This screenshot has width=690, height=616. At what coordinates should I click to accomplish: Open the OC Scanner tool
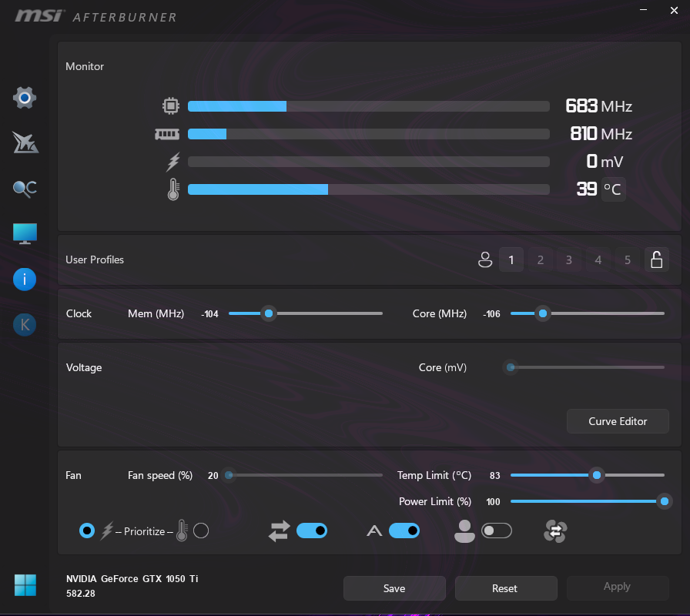pyautogui.click(x=25, y=189)
